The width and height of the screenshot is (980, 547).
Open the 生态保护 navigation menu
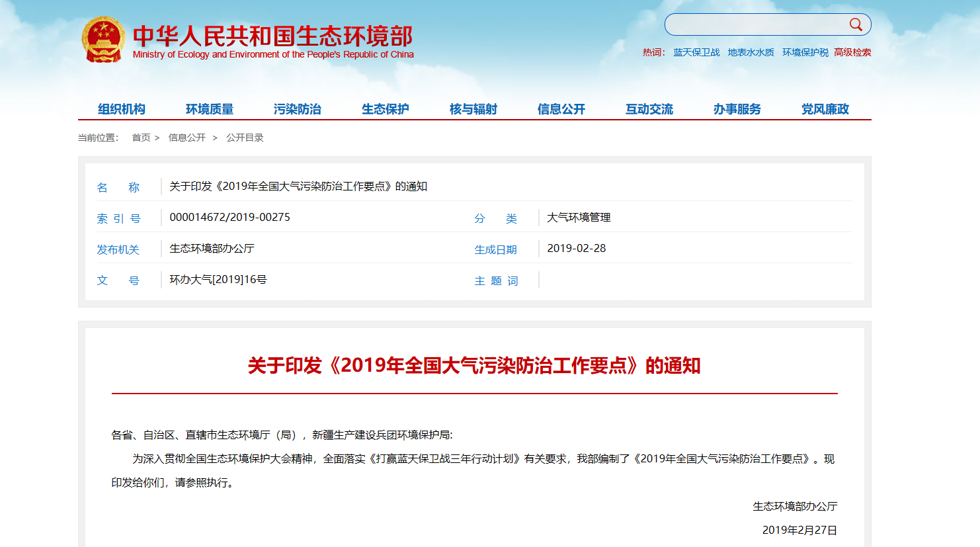tap(386, 109)
